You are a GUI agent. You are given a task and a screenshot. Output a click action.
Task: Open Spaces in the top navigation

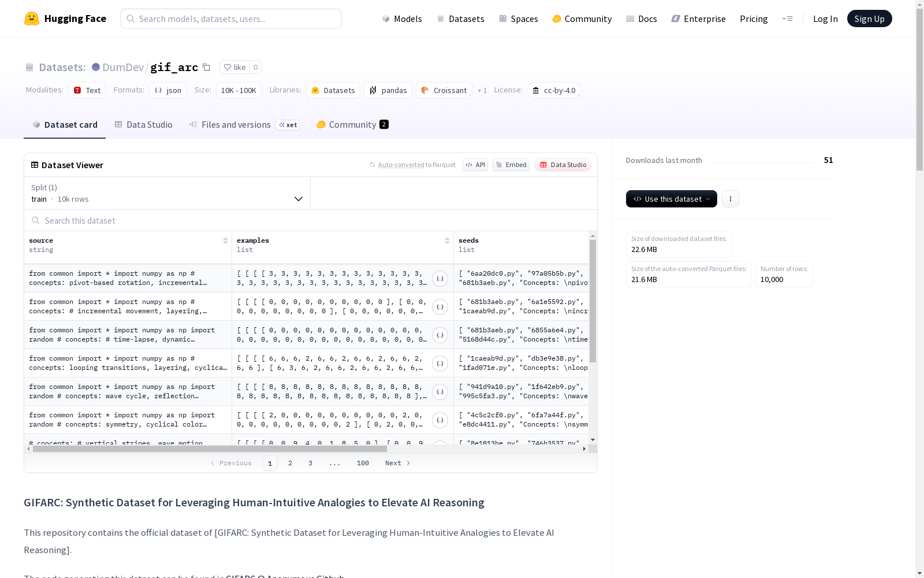click(x=519, y=18)
